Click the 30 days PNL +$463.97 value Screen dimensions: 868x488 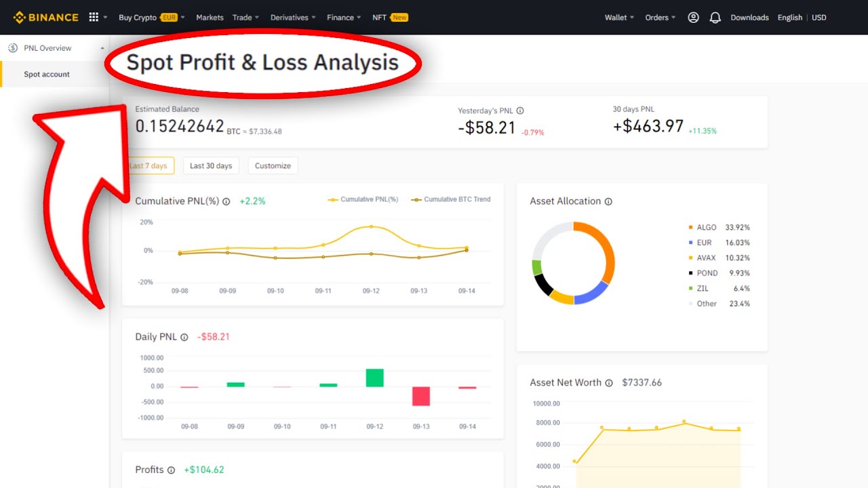(648, 126)
